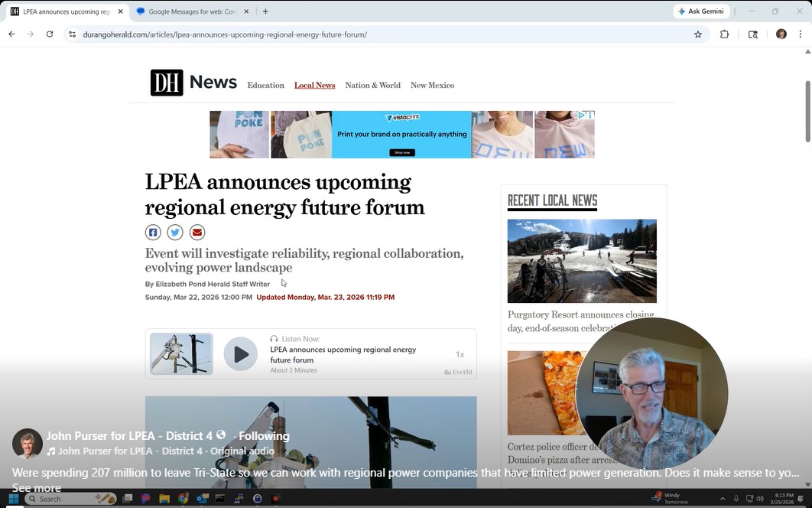Open the Nation & World section
Image resolution: width=812 pixels, height=508 pixels.
372,86
